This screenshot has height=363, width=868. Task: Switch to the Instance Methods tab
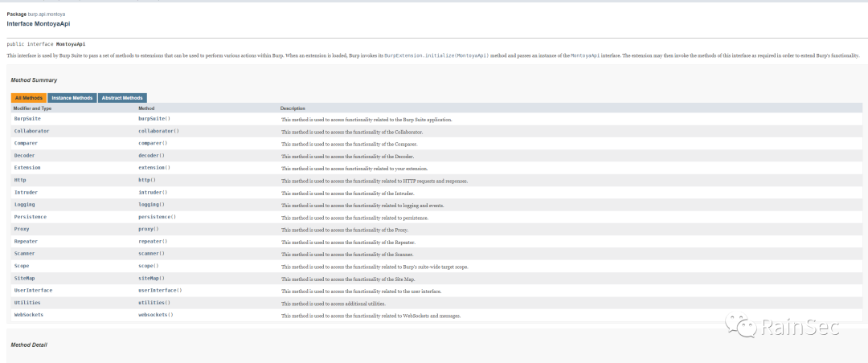pyautogui.click(x=72, y=98)
